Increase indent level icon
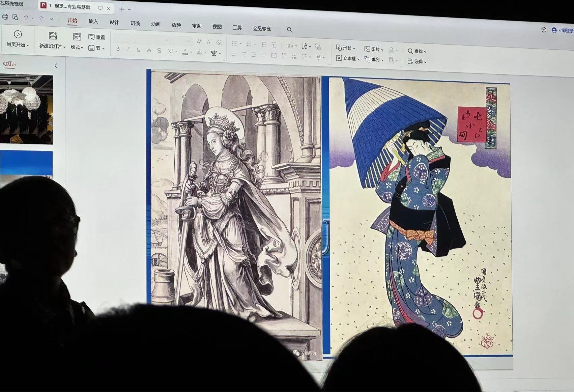This screenshot has width=574, height=392. tap(274, 45)
